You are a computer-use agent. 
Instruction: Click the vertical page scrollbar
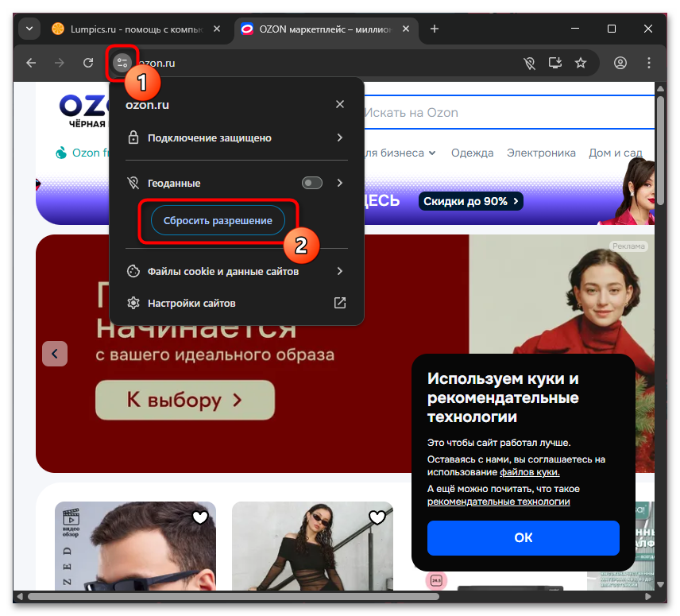coord(660,149)
